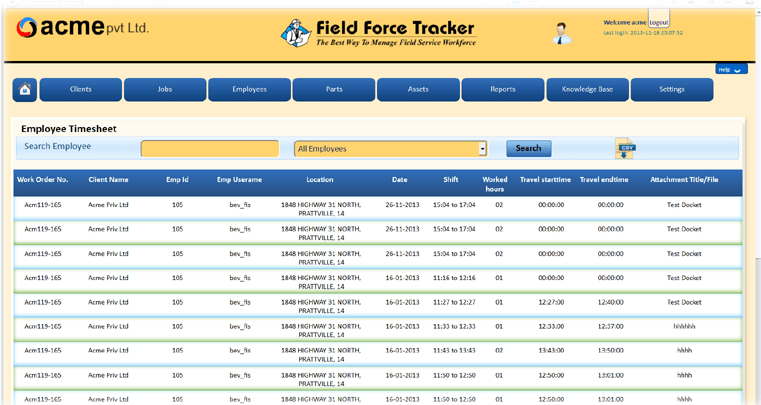Go to the Jobs menu tab

165,90
